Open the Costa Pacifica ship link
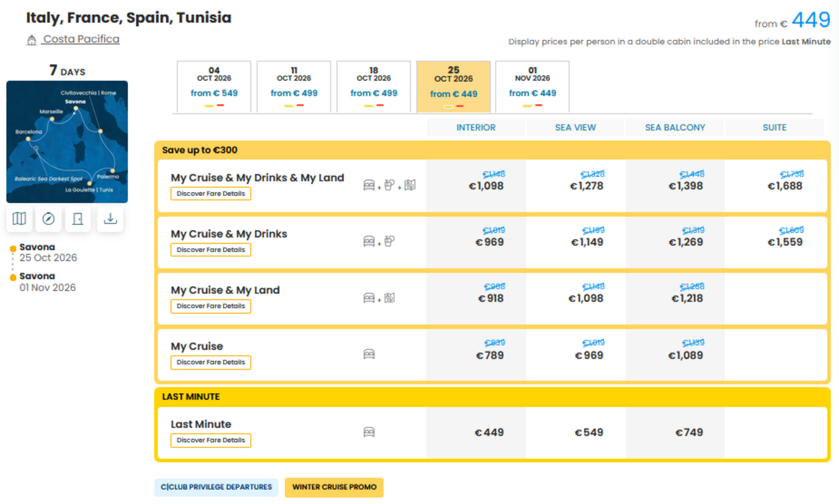The width and height of the screenshot is (839, 504). pos(81,39)
